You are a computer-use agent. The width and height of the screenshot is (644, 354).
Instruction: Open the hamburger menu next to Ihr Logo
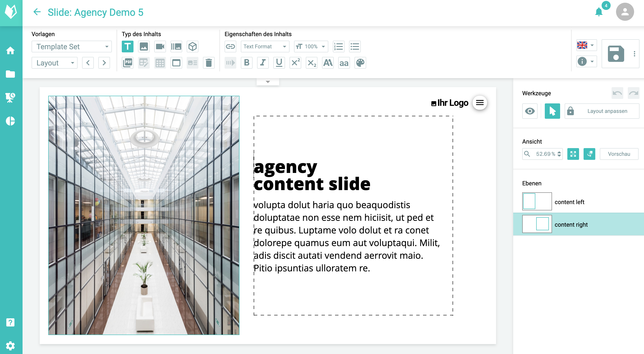tap(479, 102)
